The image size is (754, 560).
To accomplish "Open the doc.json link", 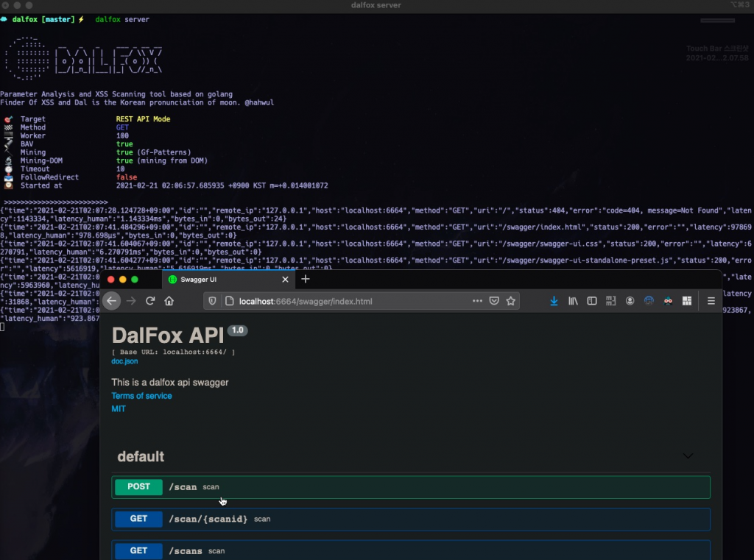I will pos(125,362).
